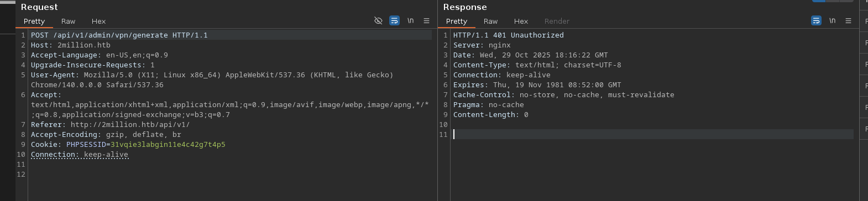Toggle word wrap icon in Response panel
The height and width of the screenshot is (201, 868).
click(816, 20)
